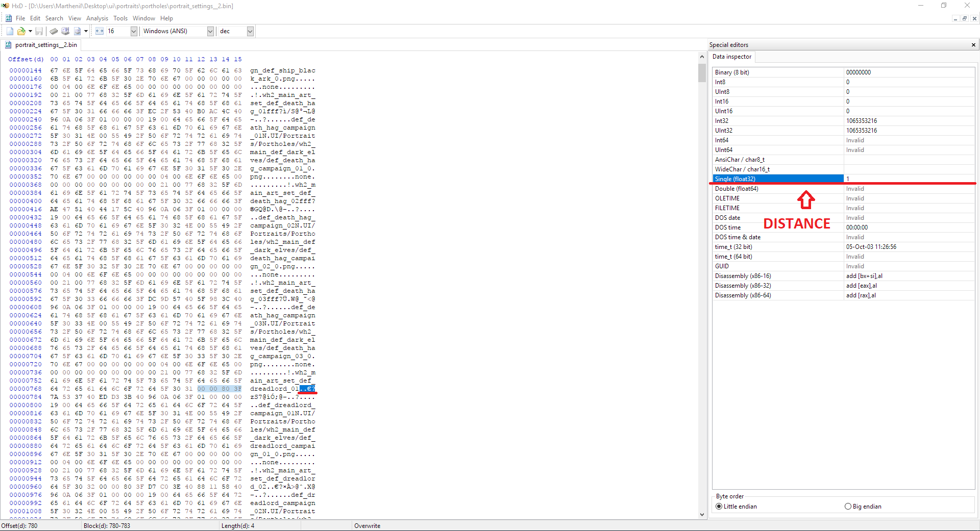Open the View menu

[x=75, y=18]
